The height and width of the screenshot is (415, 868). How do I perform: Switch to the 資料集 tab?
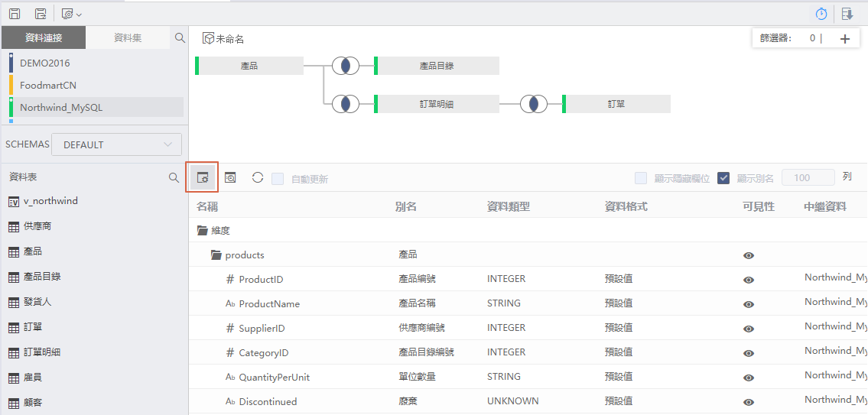(x=128, y=37)
